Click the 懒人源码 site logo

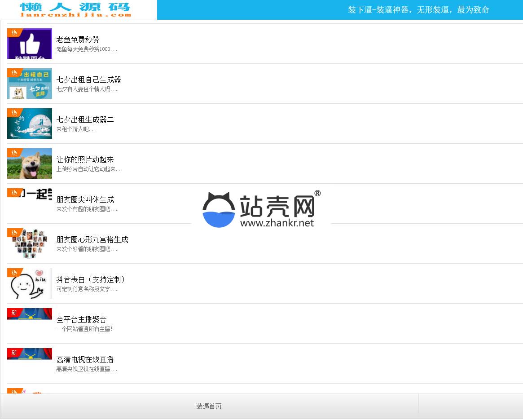[76, 9]
